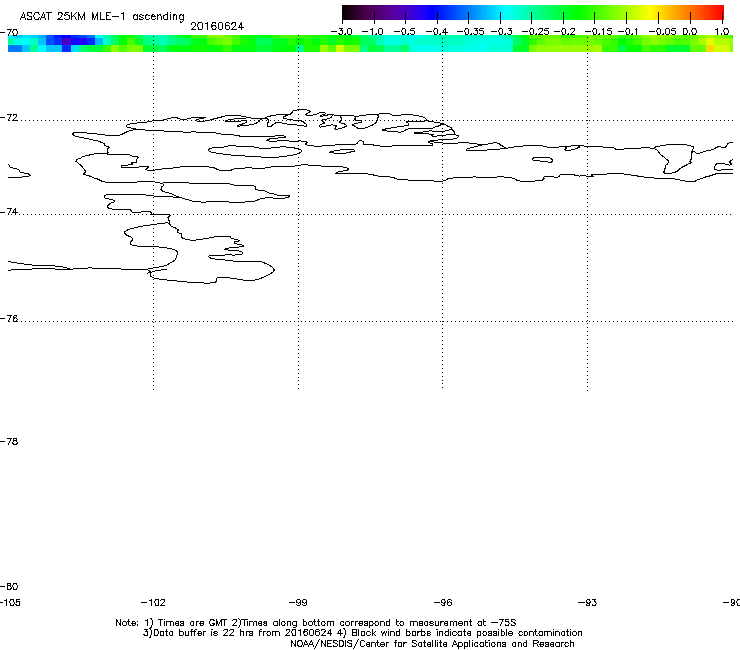740x650 pixels.
Task: Click the color scale label -0.5
Action: click(404, 32)
